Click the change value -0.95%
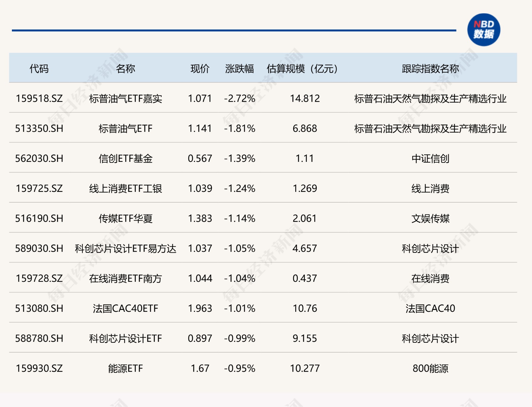Image resolution: width=532 pixels, height=407 pixels. (x=240, y=369)
